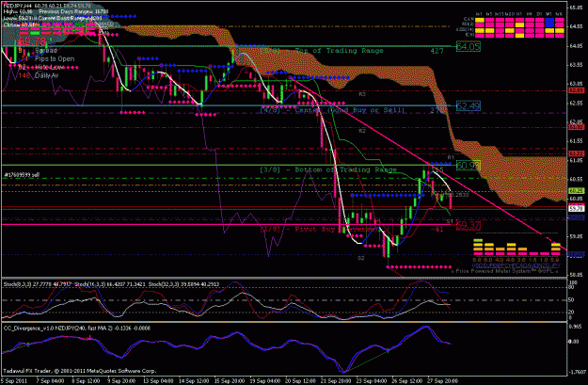Click the blue W1 cell in timeframe matrix
Image resolution: width=588 pixels, height=385 pixels.
coord(549,23)
